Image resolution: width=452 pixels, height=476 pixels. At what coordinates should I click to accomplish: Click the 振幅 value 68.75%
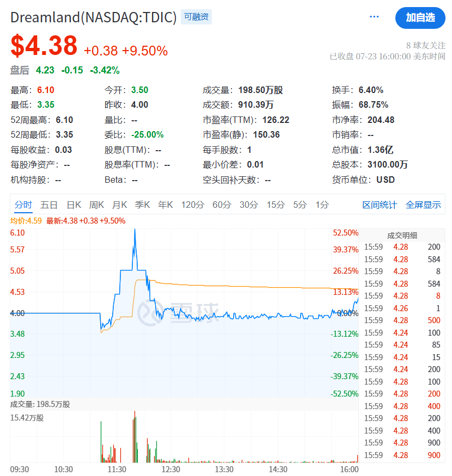(x=373, y=105)
